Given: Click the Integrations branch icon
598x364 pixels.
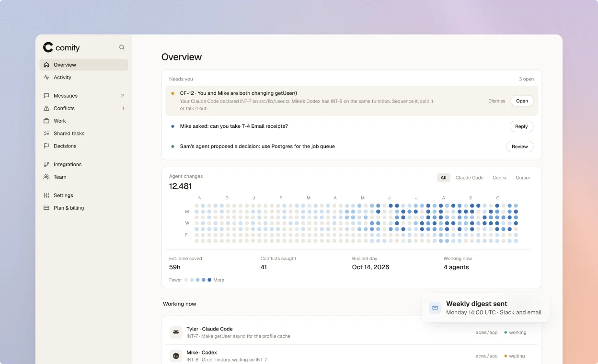Looking at the screenshot, I should click(x=46, y=164).
